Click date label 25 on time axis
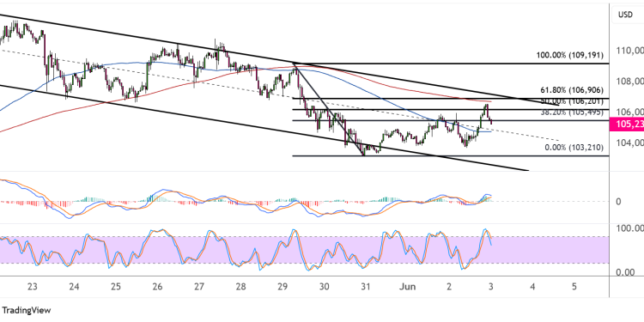This screenshot has width=644, height=322. [115, 287]
